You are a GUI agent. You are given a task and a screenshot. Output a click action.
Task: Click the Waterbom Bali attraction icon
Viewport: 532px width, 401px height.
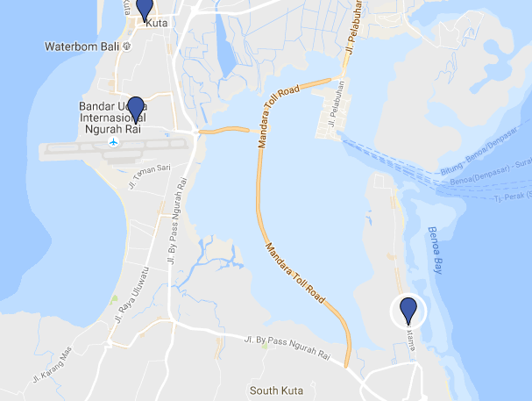tap(127, 46)
